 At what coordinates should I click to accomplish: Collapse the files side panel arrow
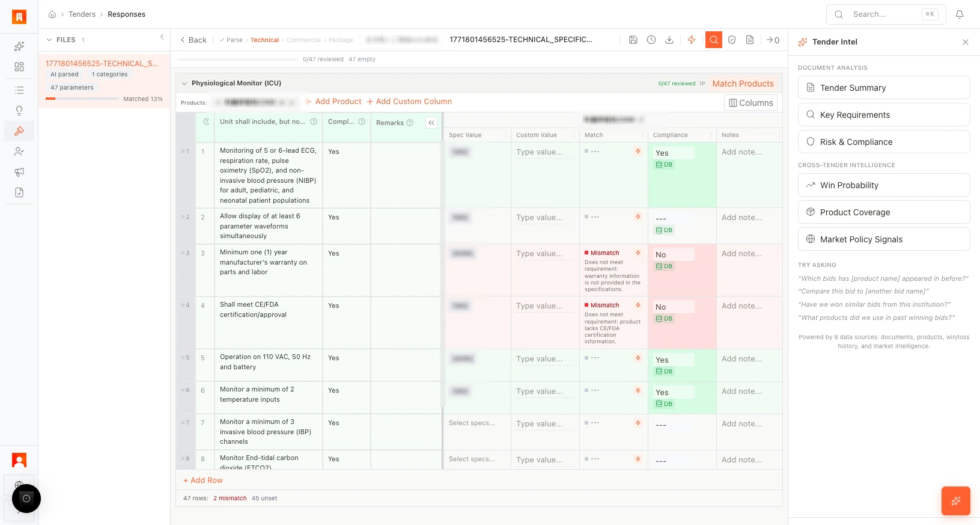[x=162, y=37]
